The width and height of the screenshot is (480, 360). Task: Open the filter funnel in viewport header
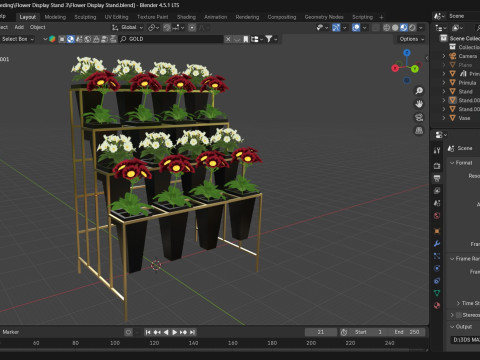coord(269,39)
